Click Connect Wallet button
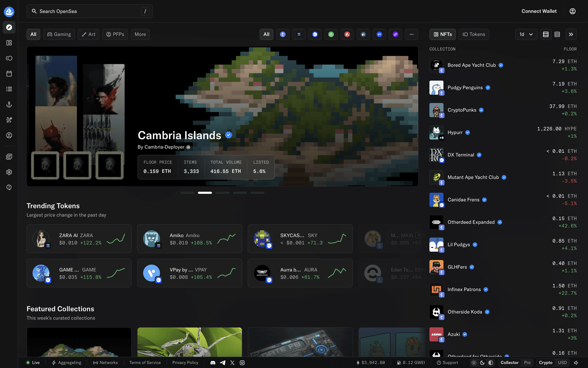 click(539, 11)
